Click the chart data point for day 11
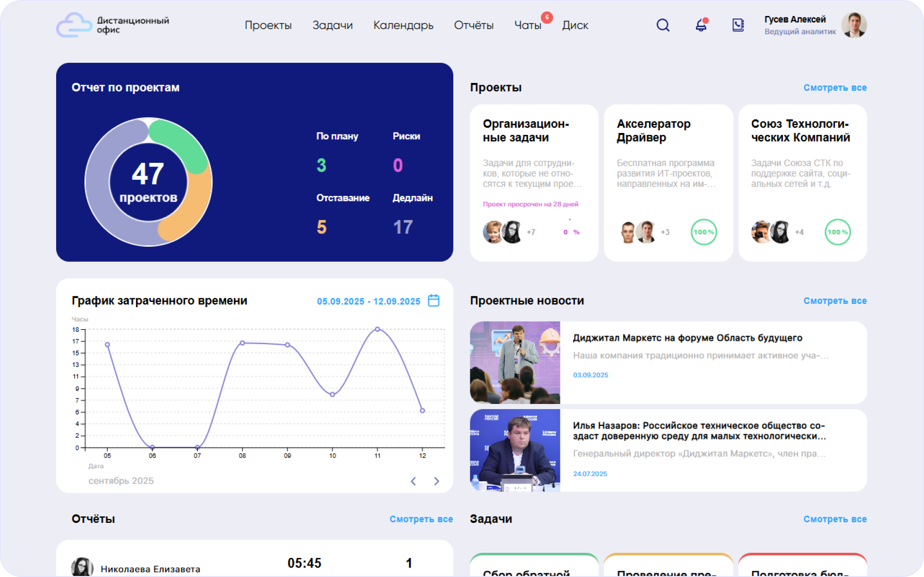Viewport: 924px width, 577px height. [x=378, y=329]
